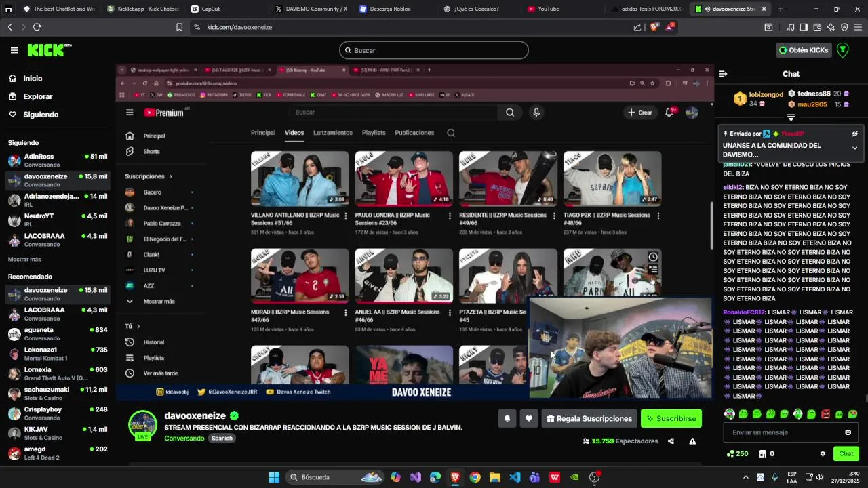Click the Brave Shields lion icon

click(654, 27)
